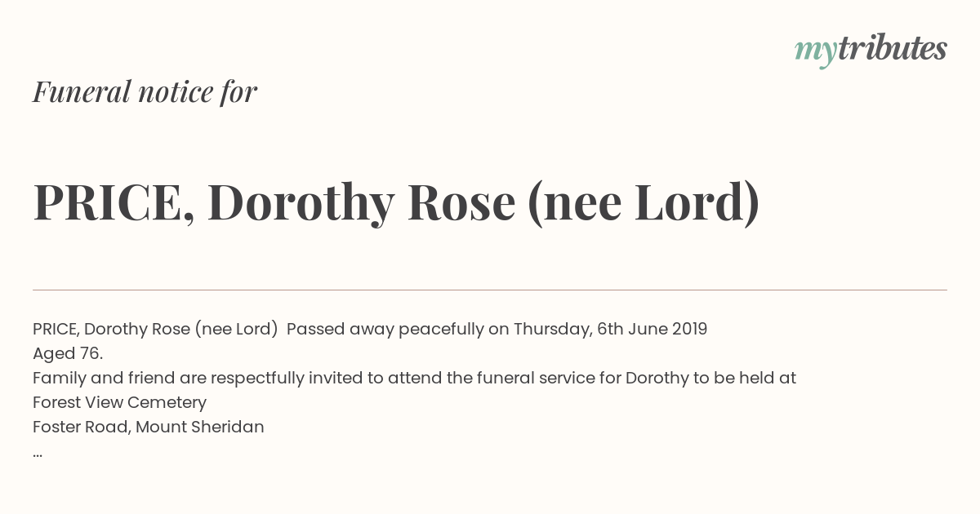Click "(nee Lord)" in the large title
The width and height of the screenshot is (980, 514).
644,202
